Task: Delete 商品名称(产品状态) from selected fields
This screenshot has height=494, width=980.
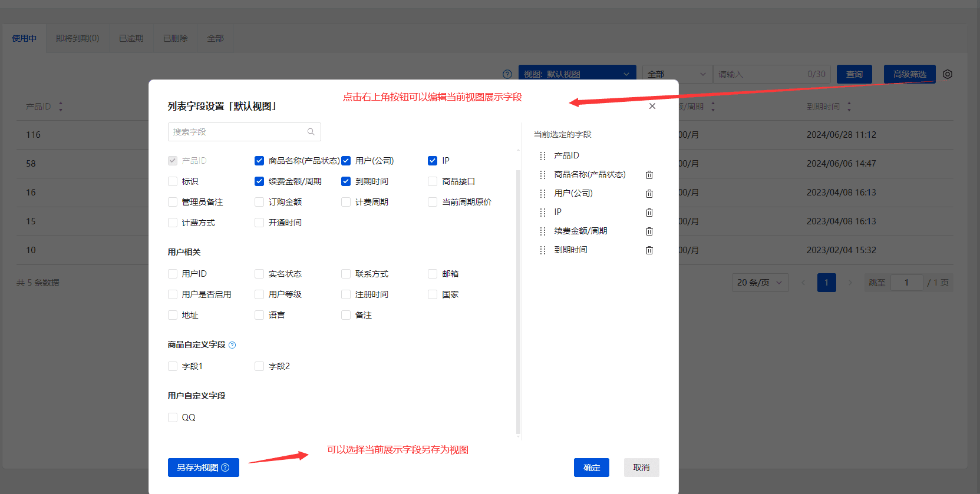Action: click(649, 175)
